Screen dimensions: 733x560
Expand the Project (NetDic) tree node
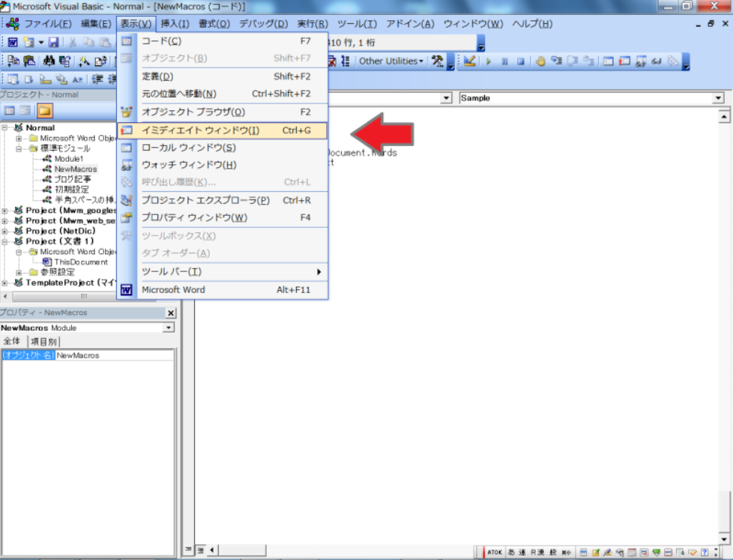[5, 231]
